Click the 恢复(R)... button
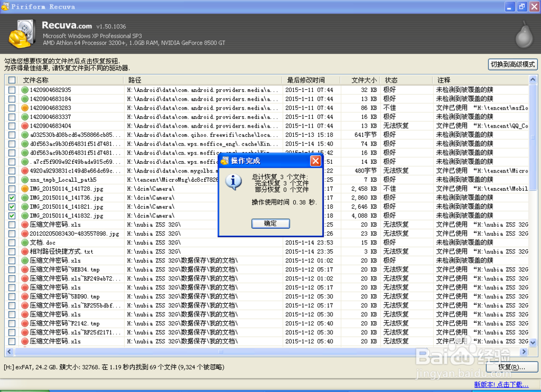Screen dimensions: 541x392 pos(512,367)
